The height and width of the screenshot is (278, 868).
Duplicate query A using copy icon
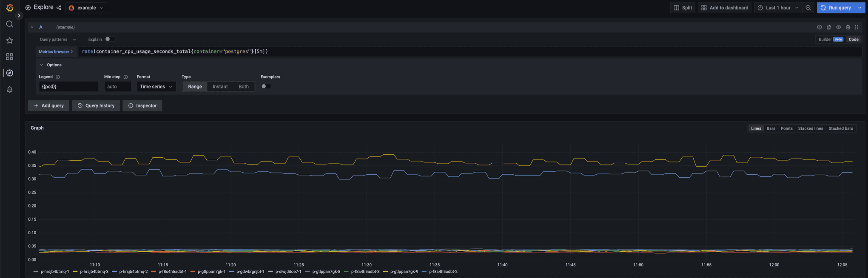[x=829, y=27]
